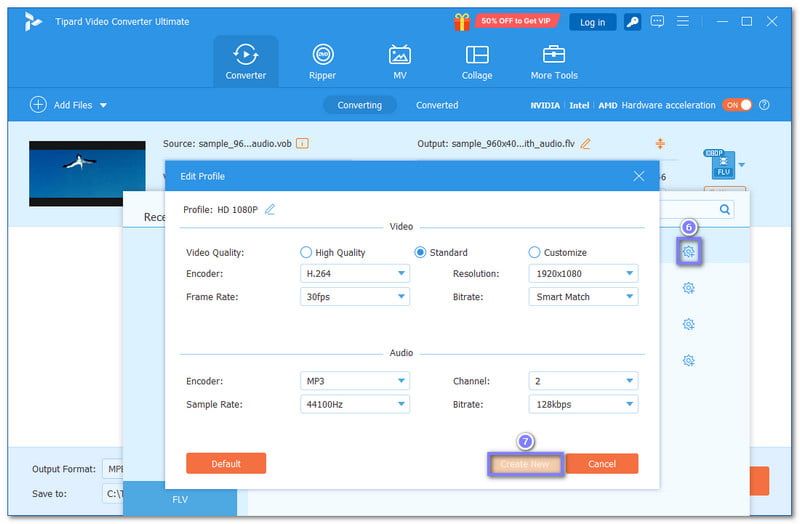Open the 128kbps audio bitrate dropdown
The height and width of the screenshot is (524, 800).
pyautogui.click(x=583, y=404)
